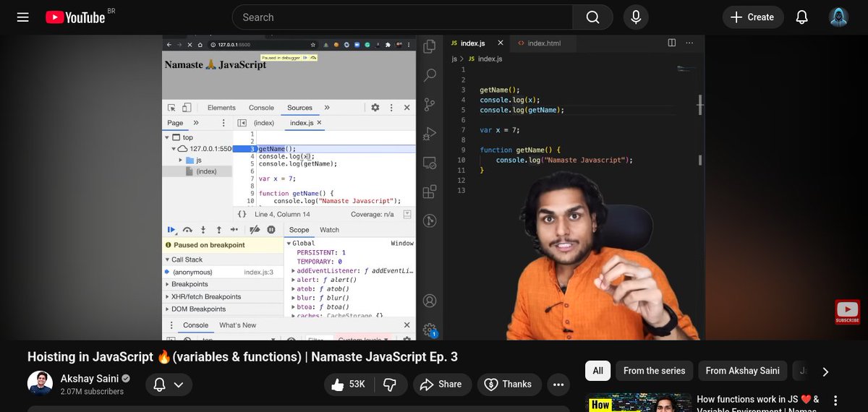Click the magnifier search button

592,17
